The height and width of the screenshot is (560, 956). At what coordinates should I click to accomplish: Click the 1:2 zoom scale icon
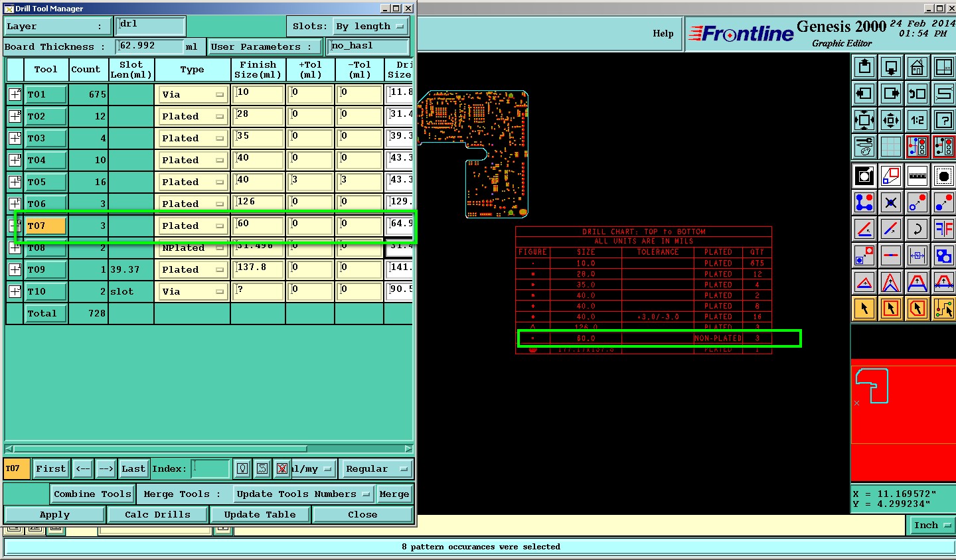tap(917, 121)
